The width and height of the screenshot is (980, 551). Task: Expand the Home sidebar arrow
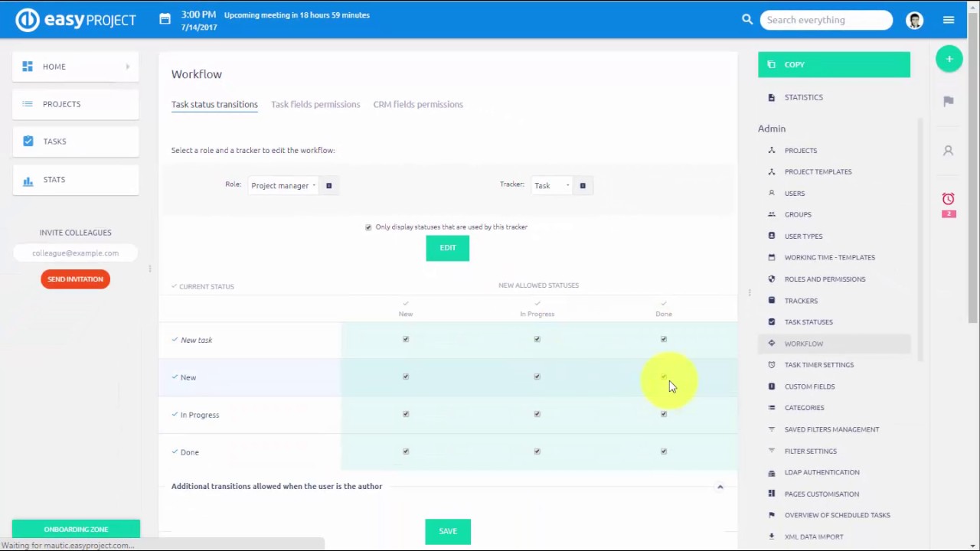pos(128,67)
